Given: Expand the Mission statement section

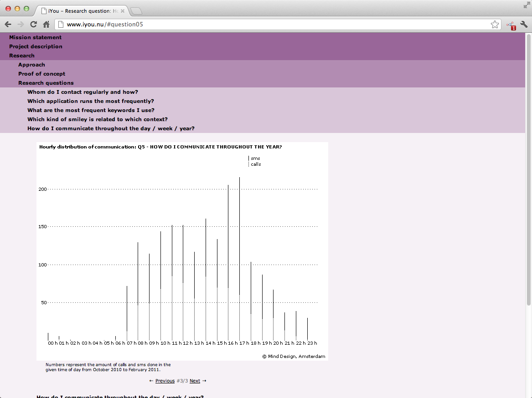Looking at the screenshot, I should click(35, 37).
